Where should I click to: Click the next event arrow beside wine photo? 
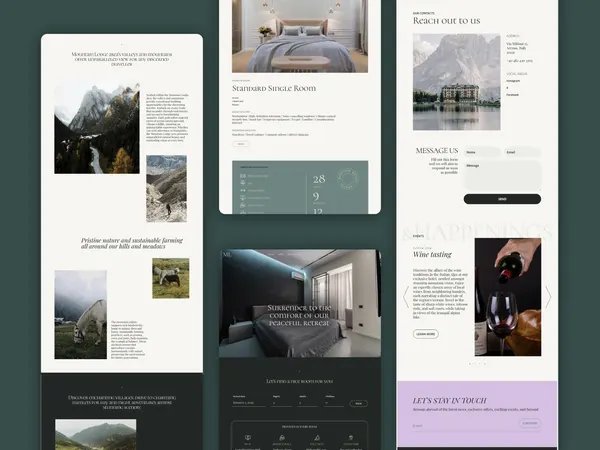(548, 297)
